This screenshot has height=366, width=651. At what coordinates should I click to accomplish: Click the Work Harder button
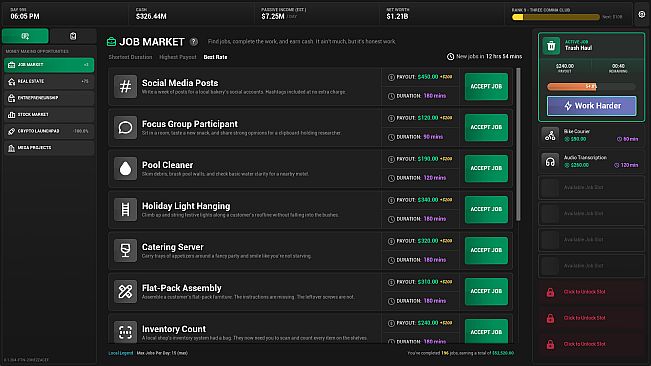point(592,106)
